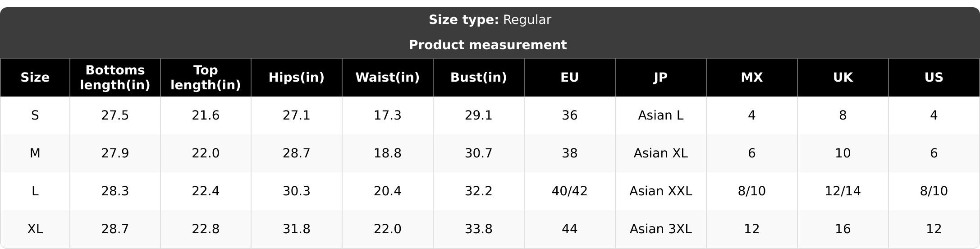This screenshot has height=249, width=980.
Task: Select the Bottoms length(in) column header
Action: click(115, 78)
